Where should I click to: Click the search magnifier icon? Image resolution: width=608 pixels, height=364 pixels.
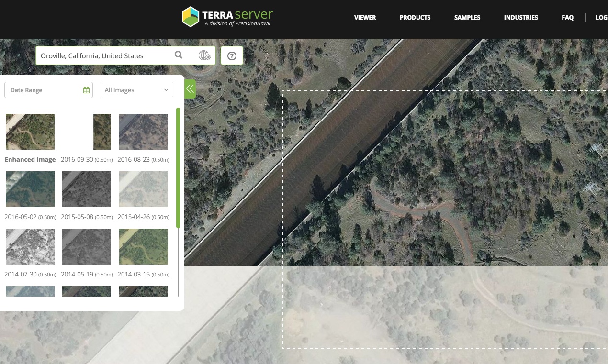tap(179, 55)
